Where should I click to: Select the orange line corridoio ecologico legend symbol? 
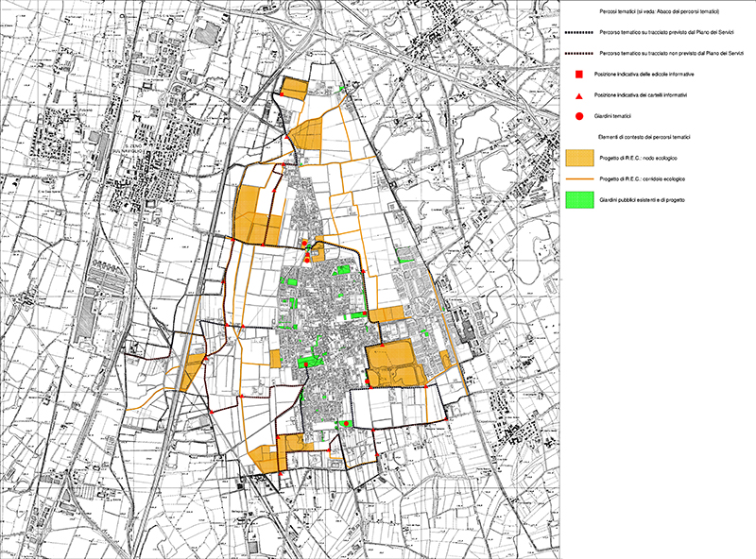pos(578,178)
